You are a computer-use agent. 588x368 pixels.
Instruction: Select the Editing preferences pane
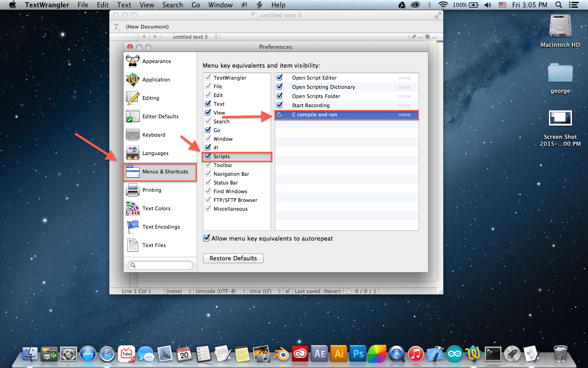pyautogui.click(x=160, y=98)
